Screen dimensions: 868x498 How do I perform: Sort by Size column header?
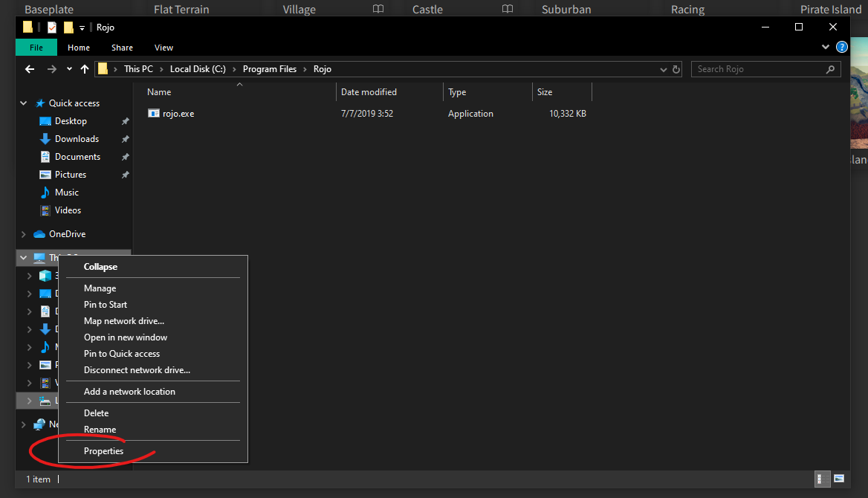pyautogui.click(x=562, y=92)
